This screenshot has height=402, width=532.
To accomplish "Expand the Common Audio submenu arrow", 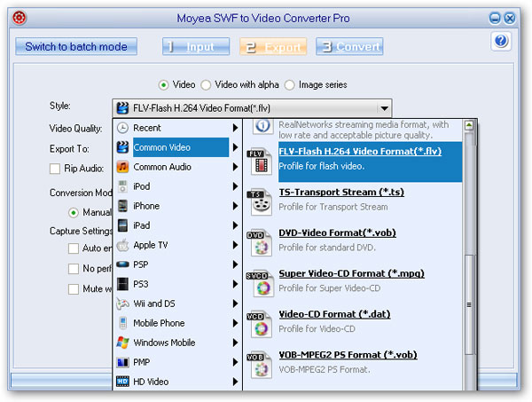I will click(x=235, y=167).
